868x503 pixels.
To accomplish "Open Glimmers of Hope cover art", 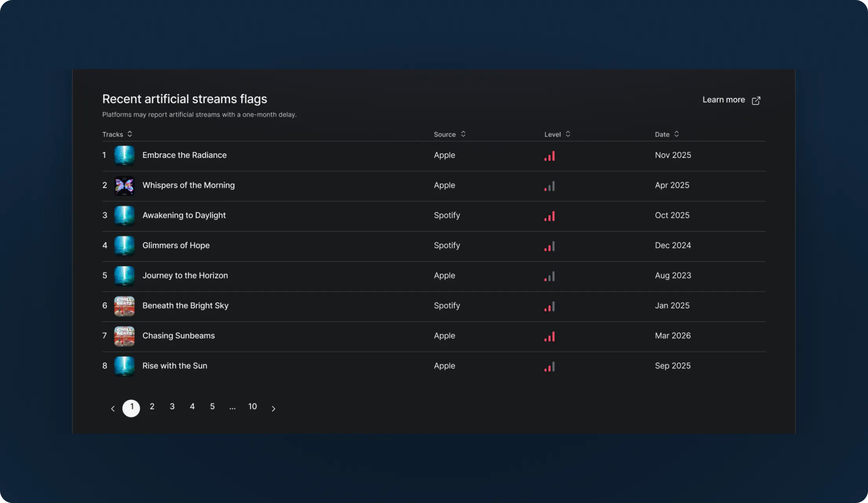I will (x=124, y=246).
